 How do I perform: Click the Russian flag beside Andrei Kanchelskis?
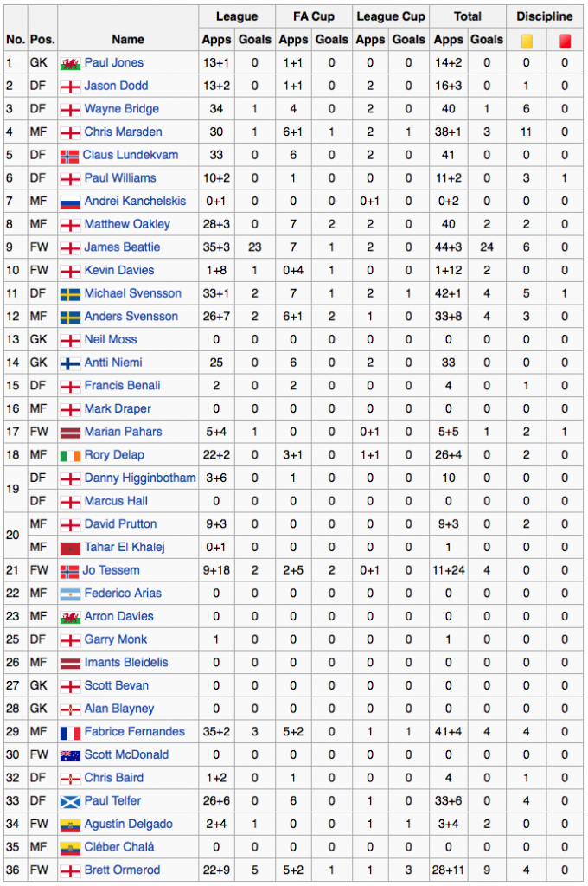(x=70, y=202)
